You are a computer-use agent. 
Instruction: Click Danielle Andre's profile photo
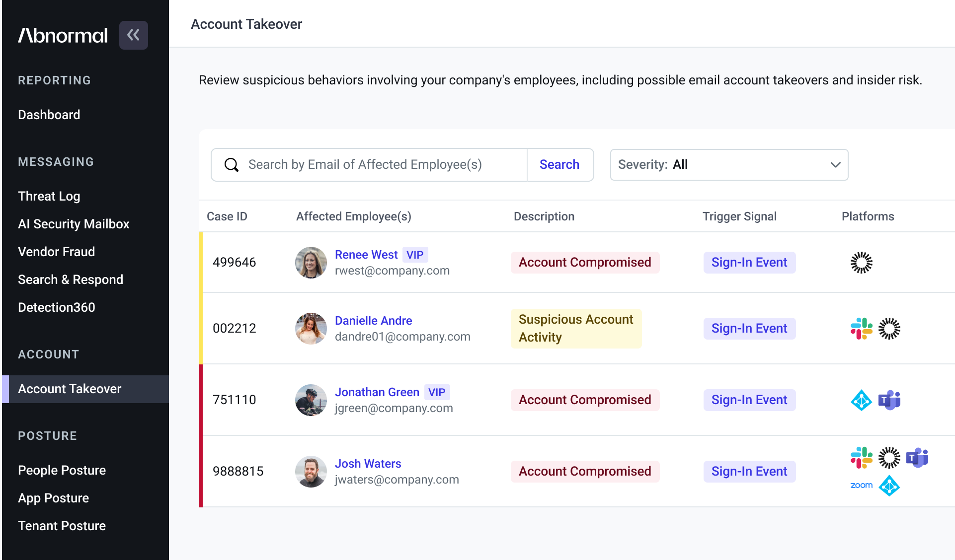tap(311, 329)
